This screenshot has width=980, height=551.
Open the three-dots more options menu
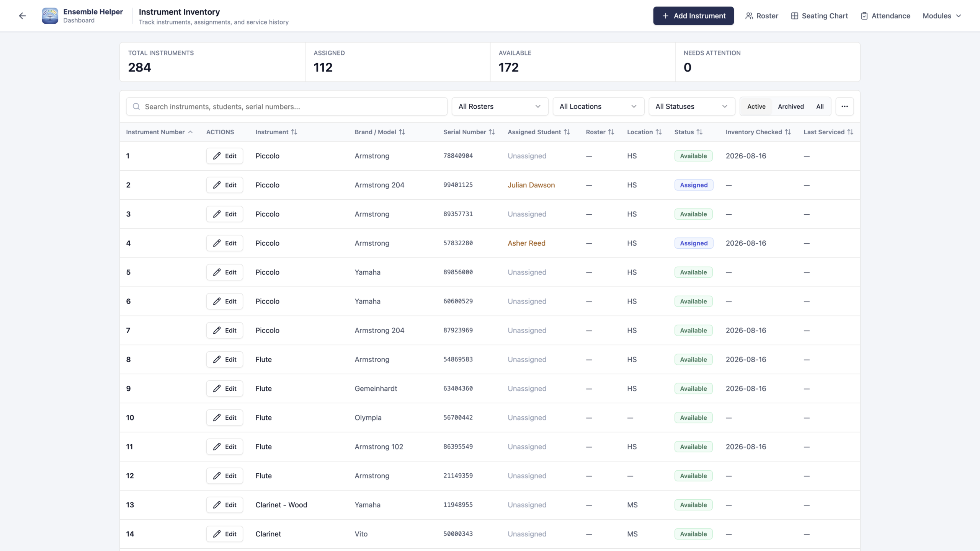coord(844,106)
